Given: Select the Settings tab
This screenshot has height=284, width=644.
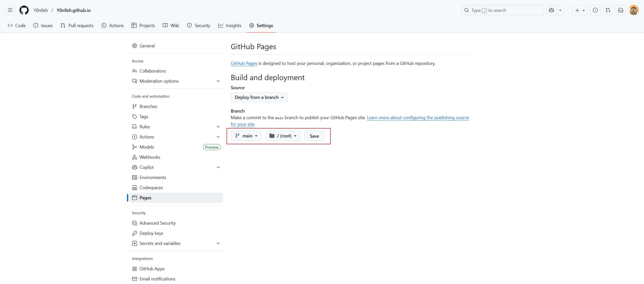Looking at the screenshot, I should 261,25.
